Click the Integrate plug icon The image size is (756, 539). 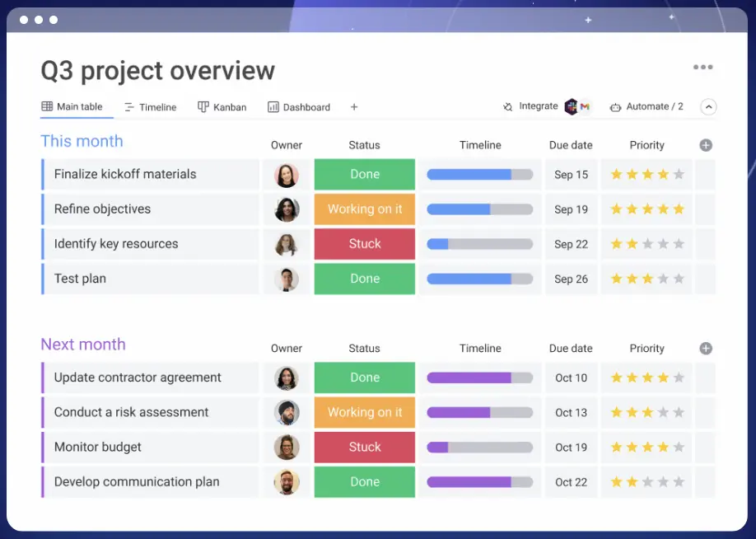[507, 106]
